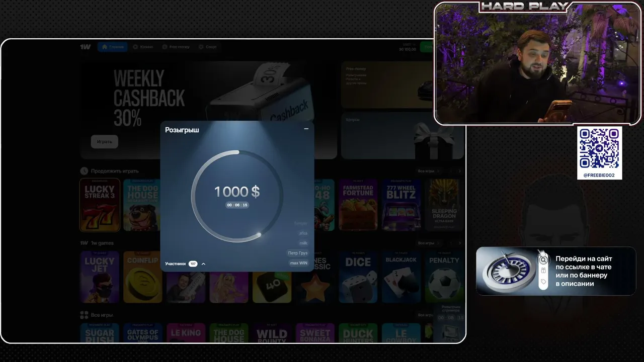
Task: Click the clock icon beside Продолжить играть
Action: coord(84,171)
